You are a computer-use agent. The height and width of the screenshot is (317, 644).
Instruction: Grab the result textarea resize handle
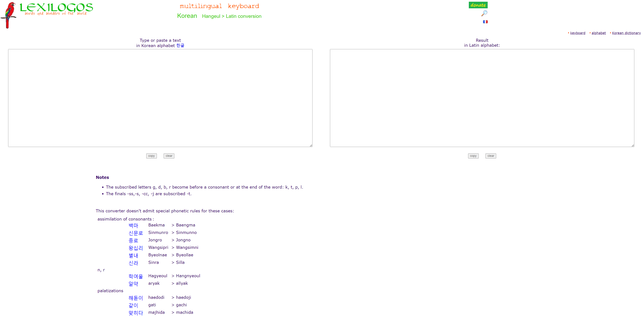(632, 145)
